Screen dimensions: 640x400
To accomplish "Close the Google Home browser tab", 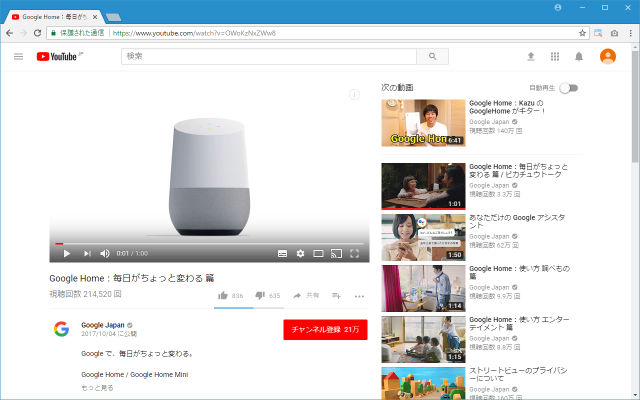I will (x=95, y=17).
